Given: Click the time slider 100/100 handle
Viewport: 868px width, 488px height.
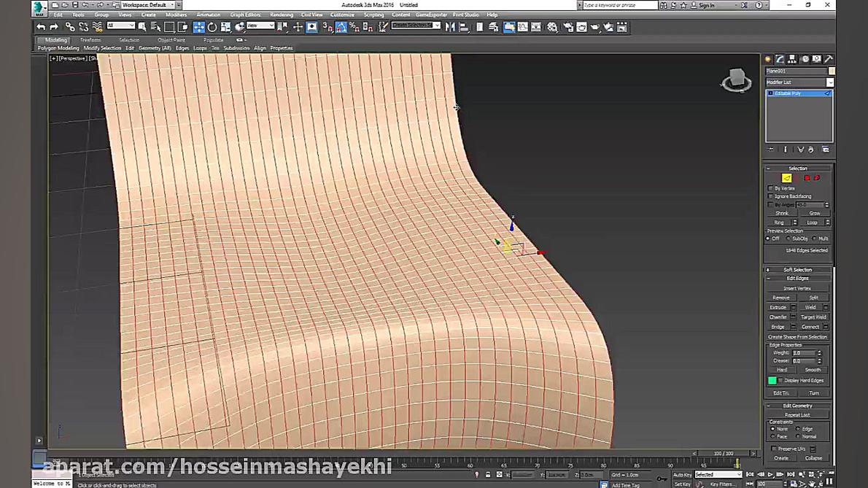Looking at the screenshot, I should point(724,453).
